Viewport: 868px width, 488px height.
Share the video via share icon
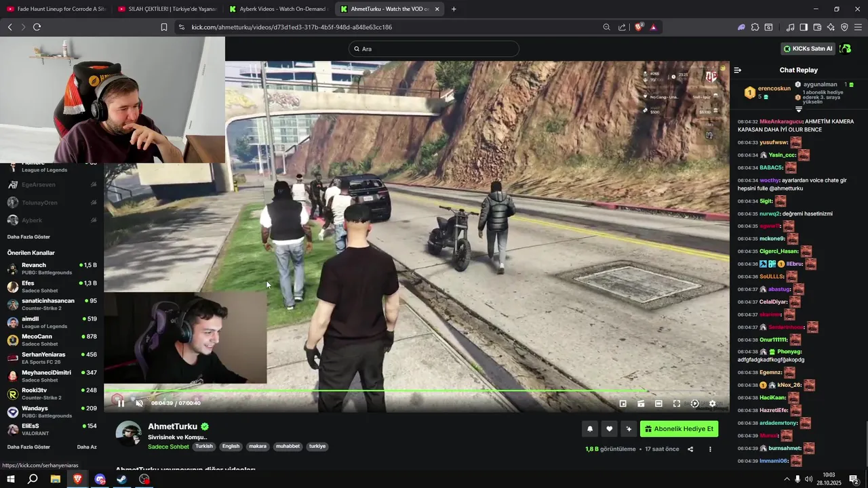click(x=690, y=449)
